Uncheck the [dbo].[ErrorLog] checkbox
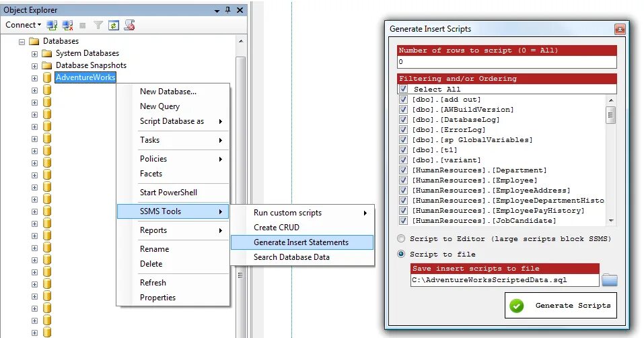This screenshot has width=644, height=338. pyautogui.click(x=403, y=130)
